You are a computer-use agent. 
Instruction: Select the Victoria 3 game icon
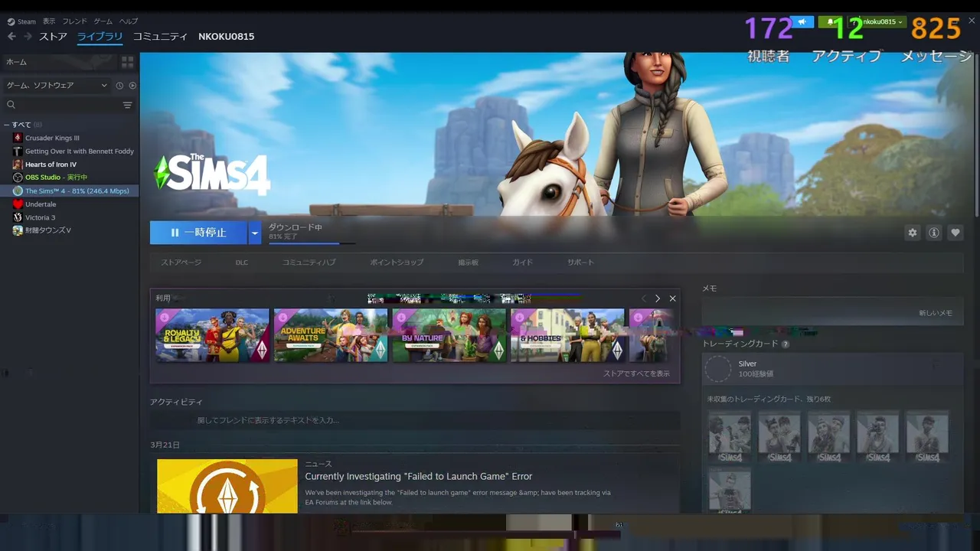(18, 217)
